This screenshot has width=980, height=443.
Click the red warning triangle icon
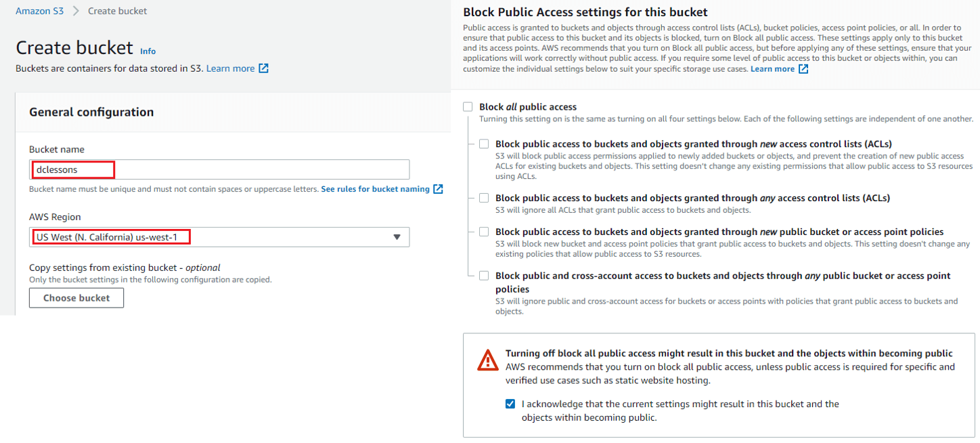[487, 360]
